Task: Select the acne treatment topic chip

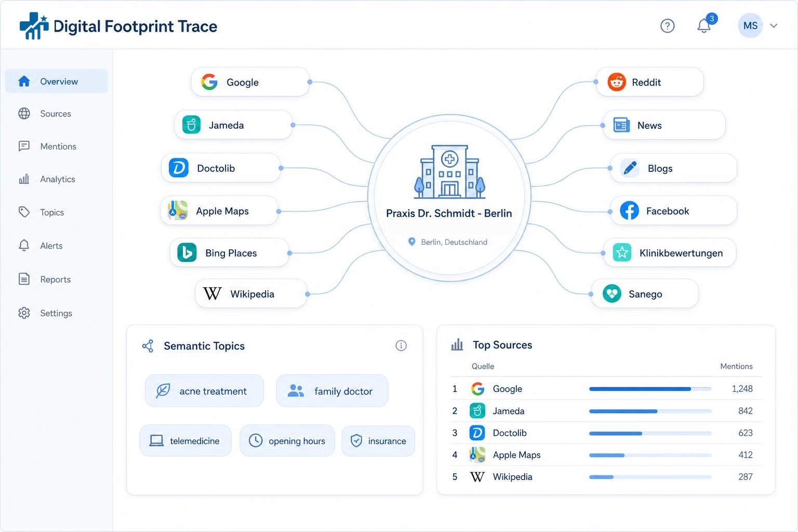Action: pyautogui.click(x=204, y=391)
